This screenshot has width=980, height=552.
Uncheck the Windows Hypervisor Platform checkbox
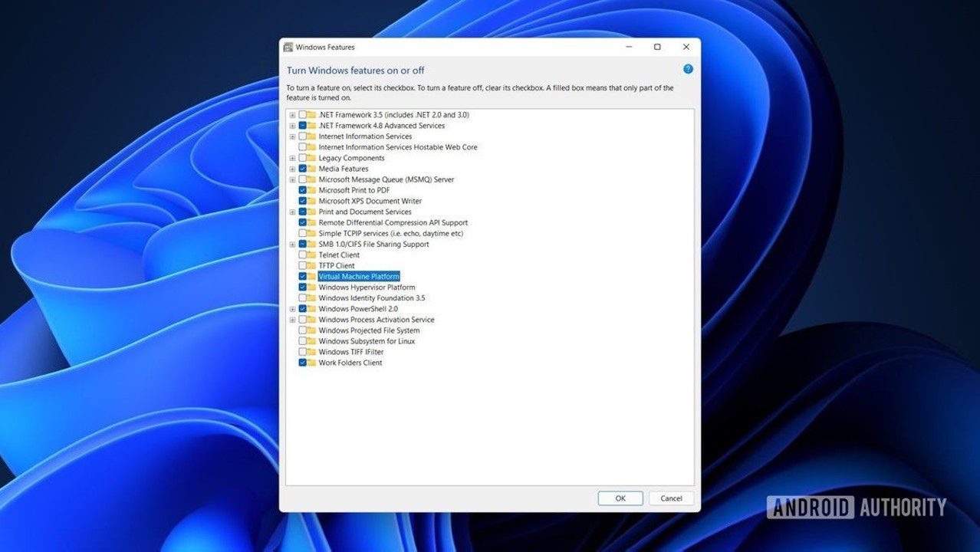pyautogui.click(x=302, y=287)
